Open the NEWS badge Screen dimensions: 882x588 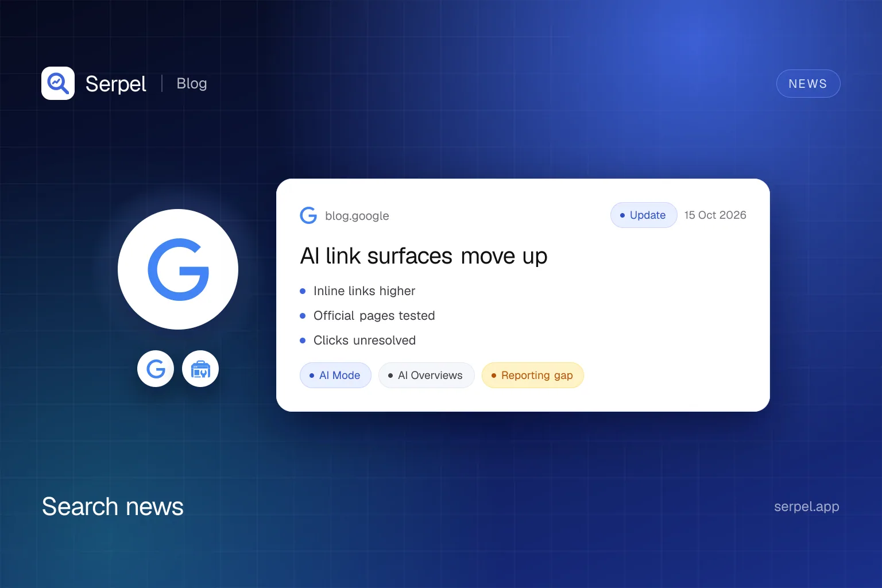coord(808,84)
